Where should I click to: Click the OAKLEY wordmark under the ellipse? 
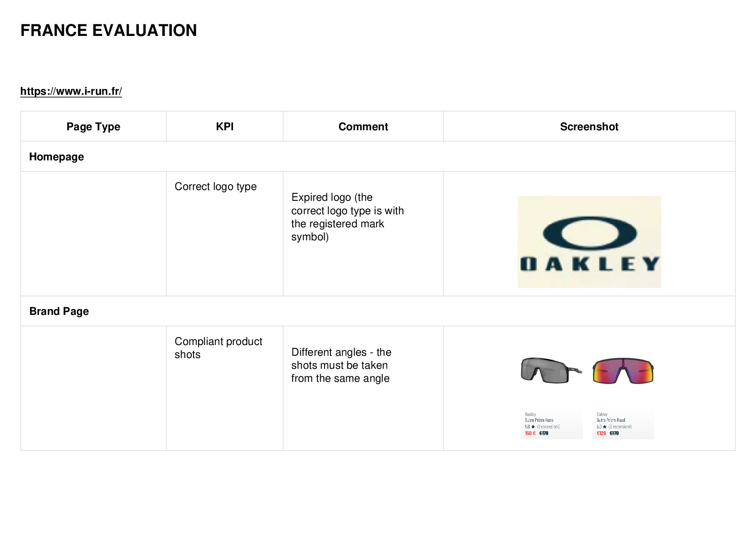tap(589, 264)
